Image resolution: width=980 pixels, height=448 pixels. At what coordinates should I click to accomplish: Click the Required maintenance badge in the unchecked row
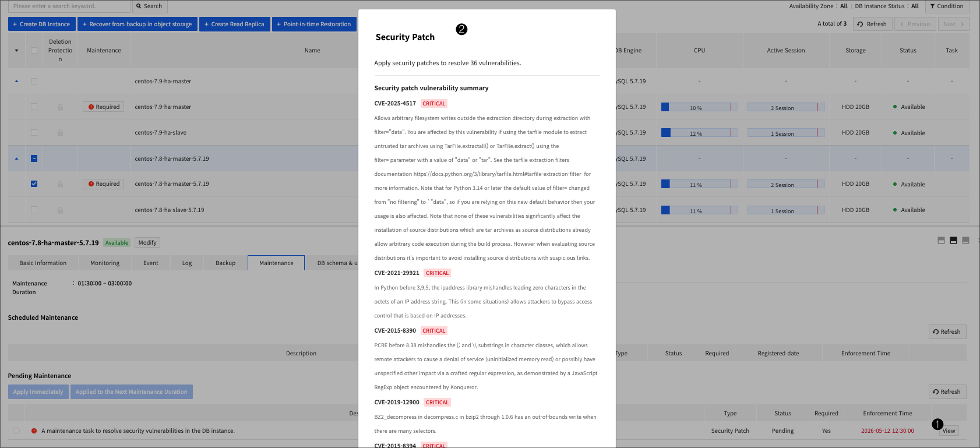pos(104,107)
